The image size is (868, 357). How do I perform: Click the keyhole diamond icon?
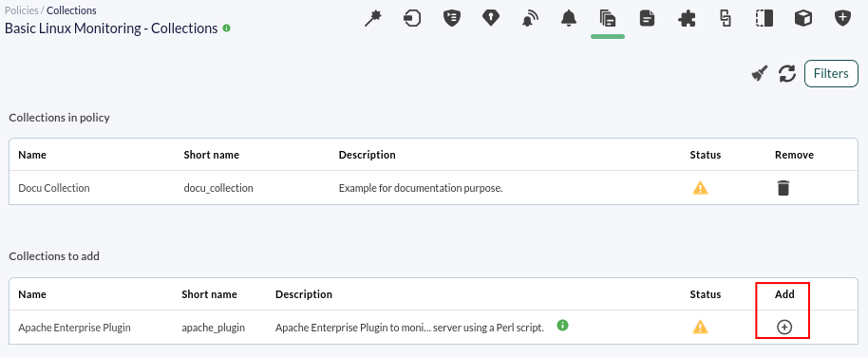490,19
